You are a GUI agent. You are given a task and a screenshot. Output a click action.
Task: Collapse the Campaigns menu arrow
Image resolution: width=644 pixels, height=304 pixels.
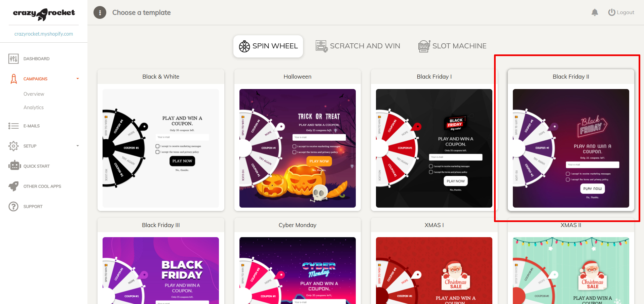(x=78, y=79)
